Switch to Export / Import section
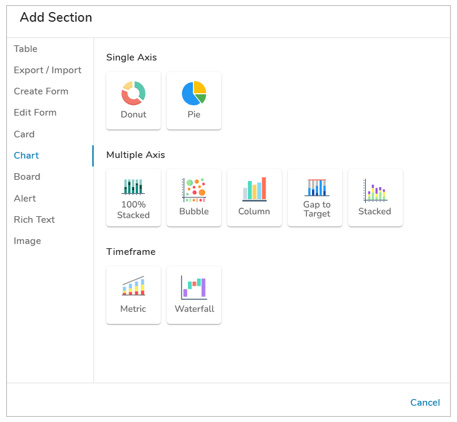 coord(47,70)
